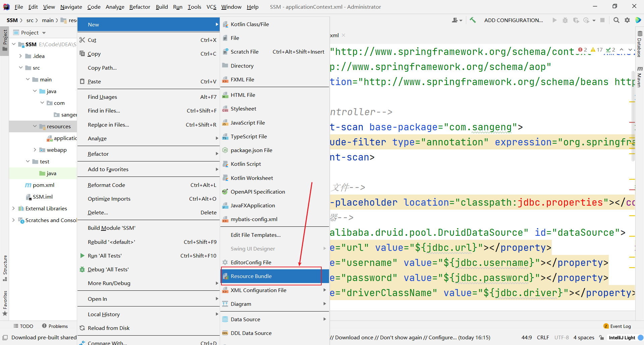Choose EditorConfig File in New submenu
The image size is (644, 345).
coord(275,262)
